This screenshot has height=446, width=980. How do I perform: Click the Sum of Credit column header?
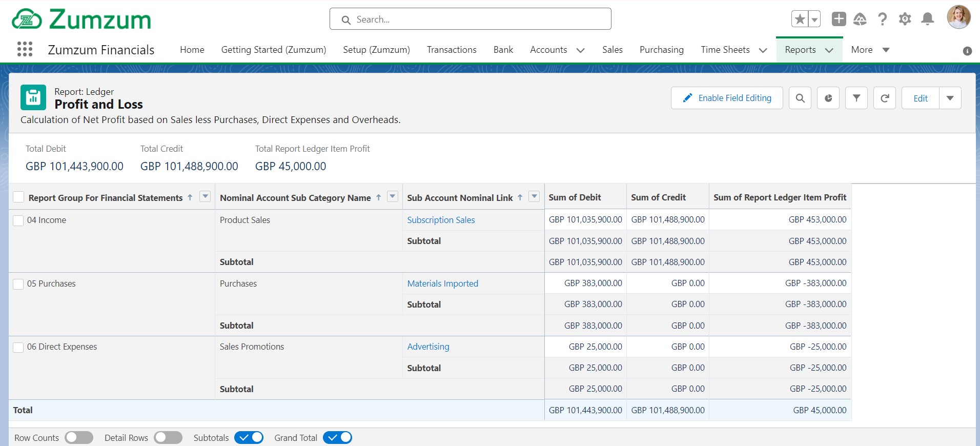[x=668, y=197]
